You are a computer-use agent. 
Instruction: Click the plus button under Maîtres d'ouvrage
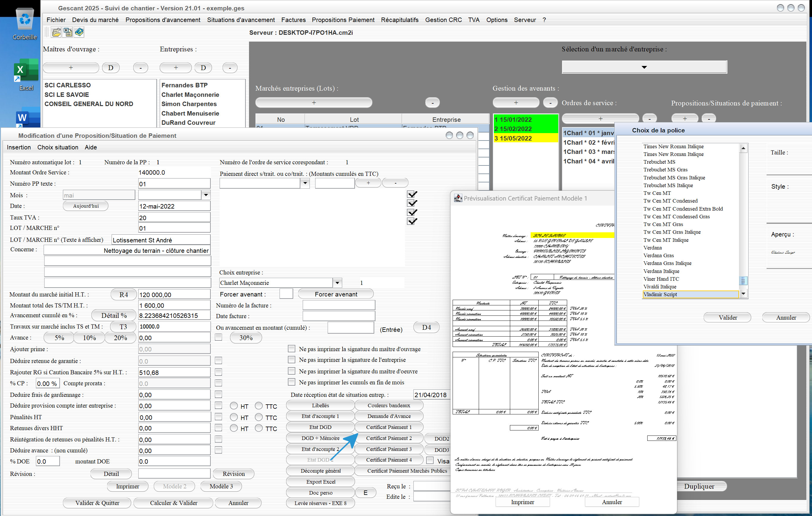(71, 67)
